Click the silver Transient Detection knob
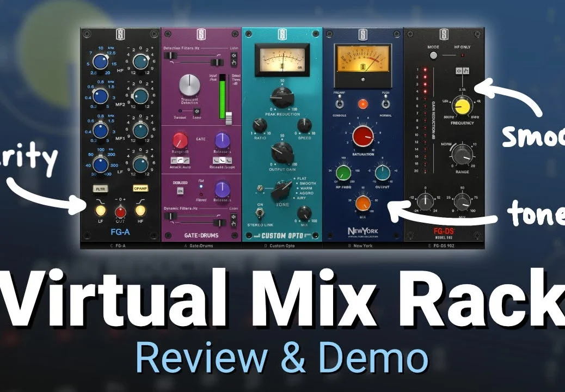This screenshot has width=565, height=392. 189,85
